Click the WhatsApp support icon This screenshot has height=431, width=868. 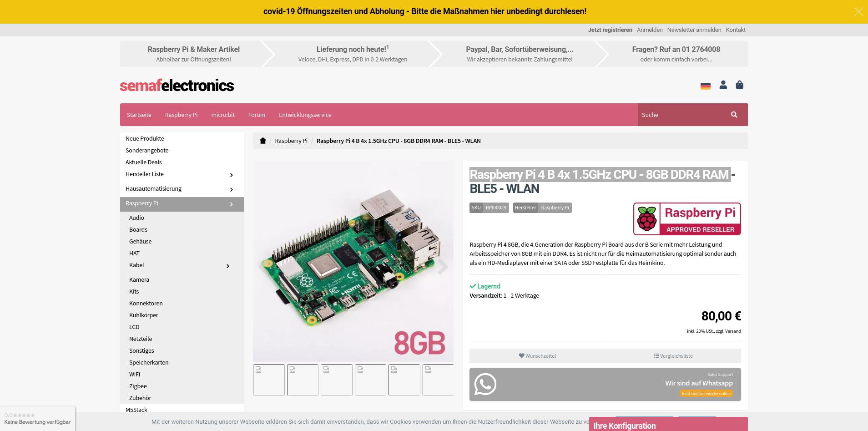(x=485, y=384)
